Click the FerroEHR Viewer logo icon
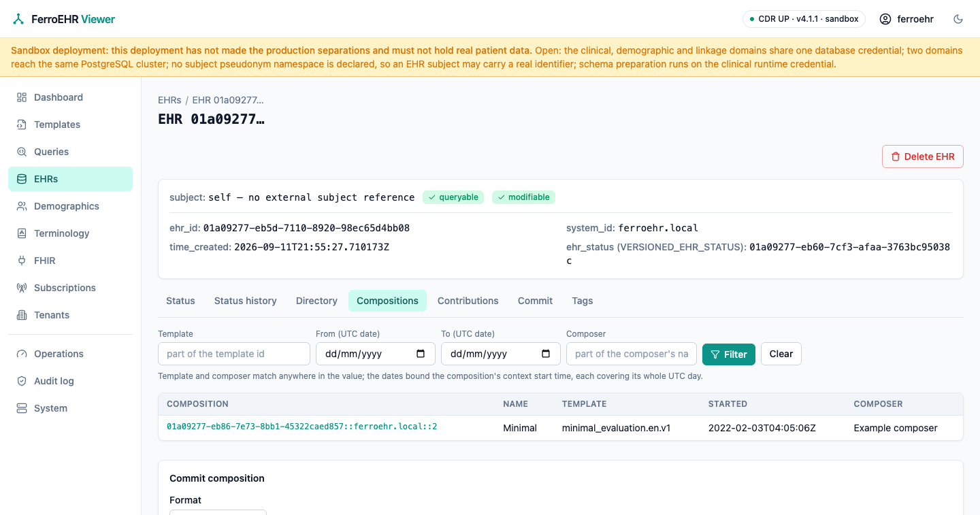 18,19
